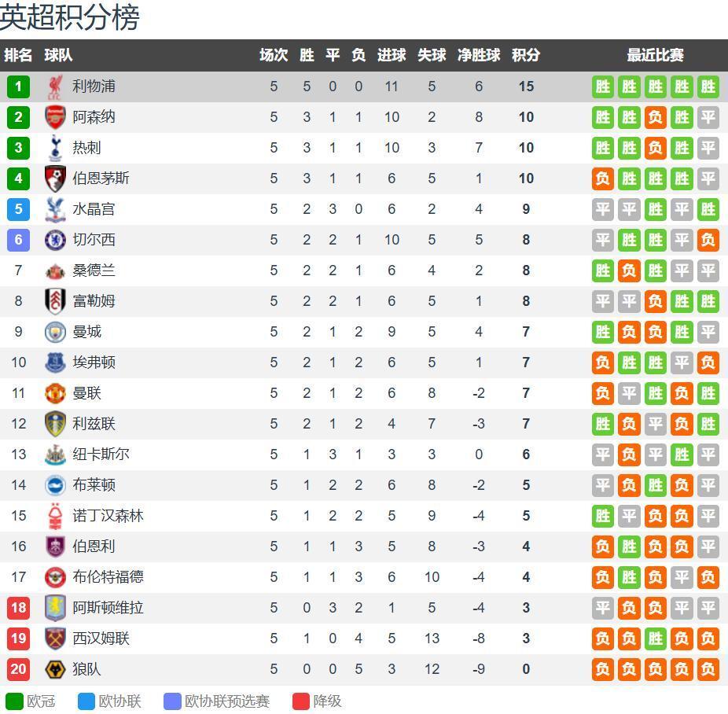Select the 阿斯顿维拉 team name

[108, 608]
